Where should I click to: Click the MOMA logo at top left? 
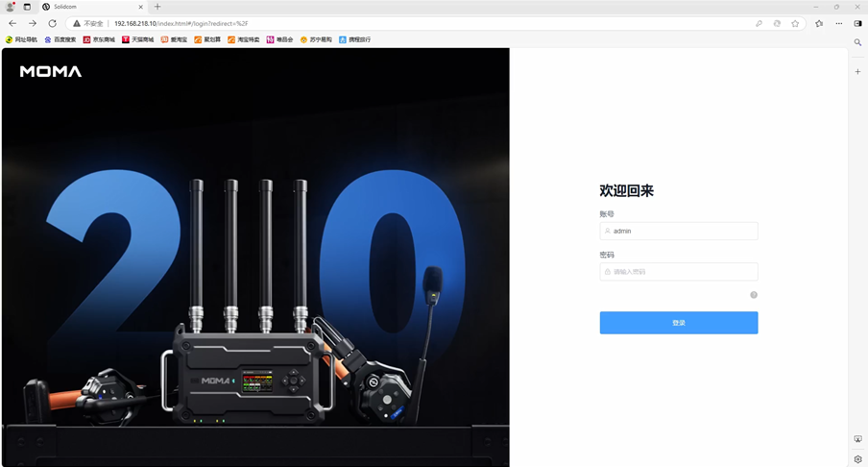tap(50, 71)
